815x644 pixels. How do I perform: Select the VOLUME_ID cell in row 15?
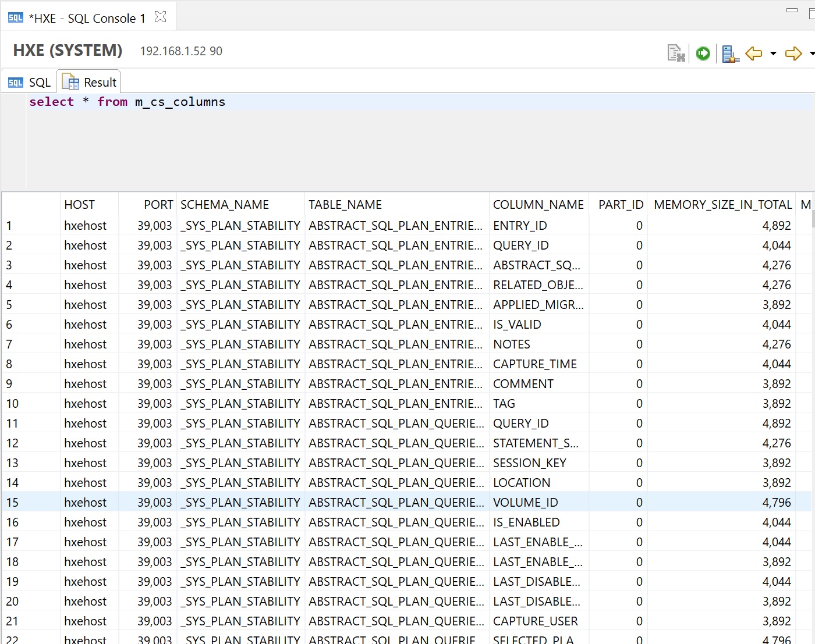525,503
